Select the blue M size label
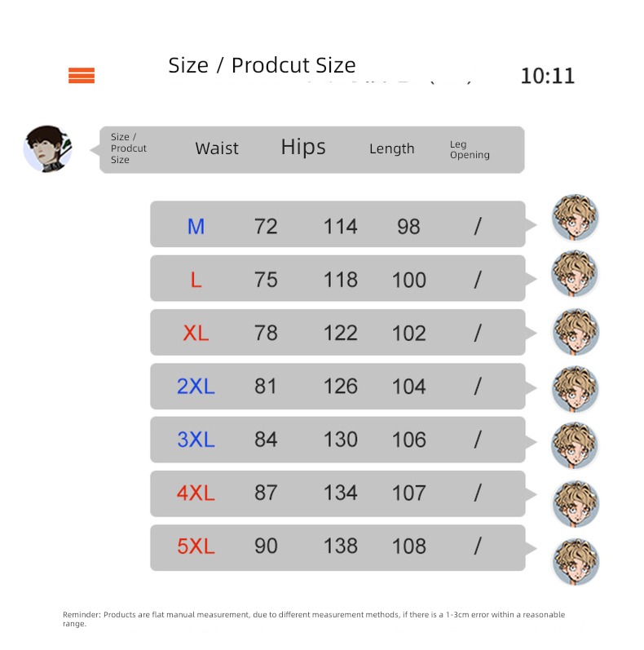The height and width of the screenshot is (650, 644). tap(196, 227)
